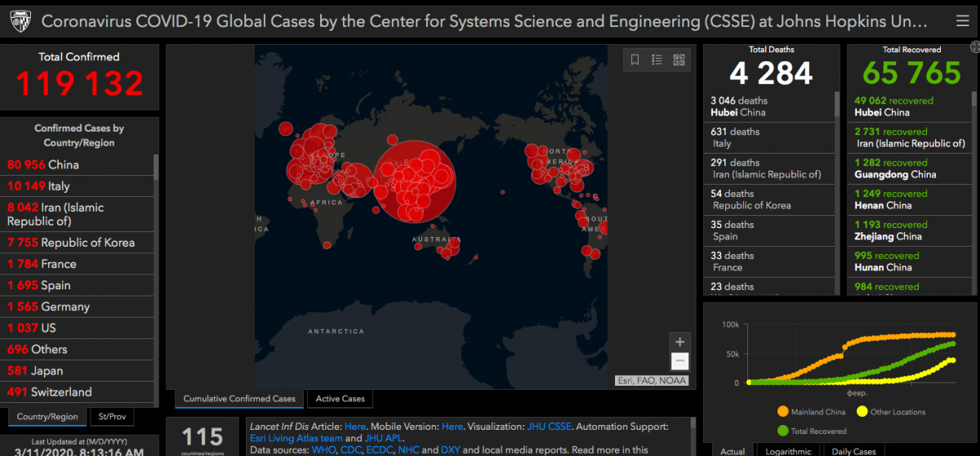The width and height of the screenshot is (980, 456).
Task: Click 2 731 recovered Iran entry
Action: point(910,137)
